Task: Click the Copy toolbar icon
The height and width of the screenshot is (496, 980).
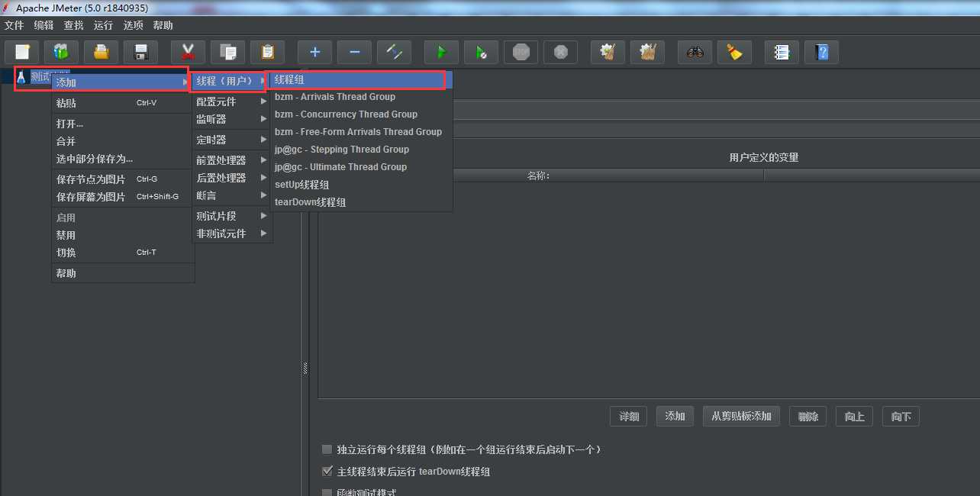Action: [x=227, y=52]
